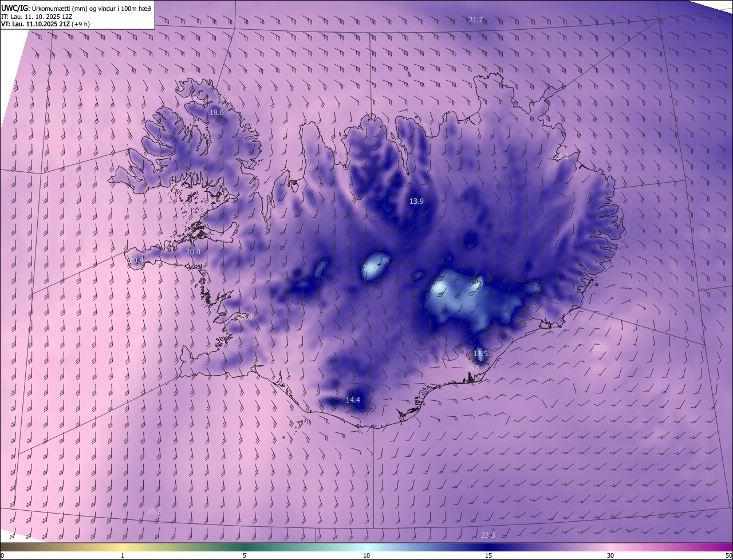This screenshot has width=733, height=560.
Task: Click the title 'Úrkomumætti (mm) og vindur í 100m hæð'
Action: click(91, 8)
